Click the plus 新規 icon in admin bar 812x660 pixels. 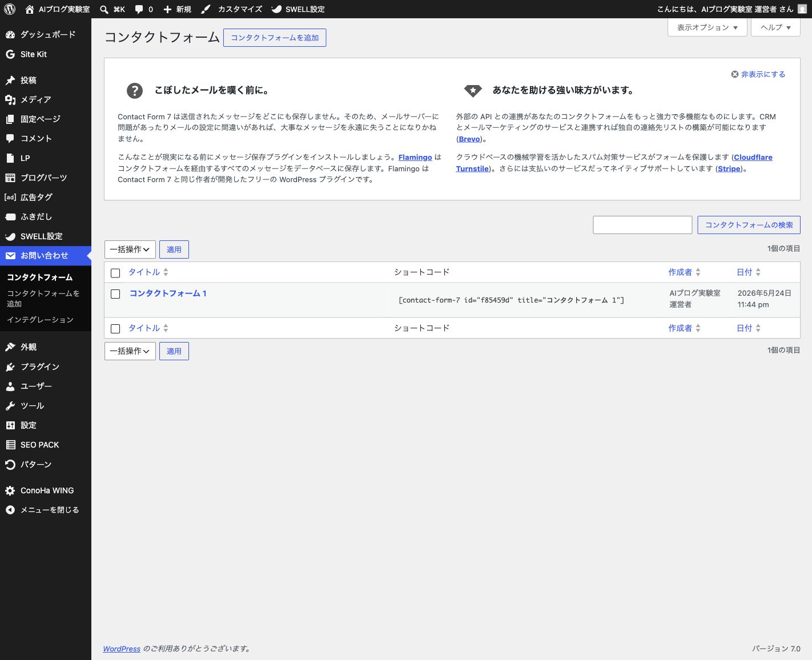(167, 9)
